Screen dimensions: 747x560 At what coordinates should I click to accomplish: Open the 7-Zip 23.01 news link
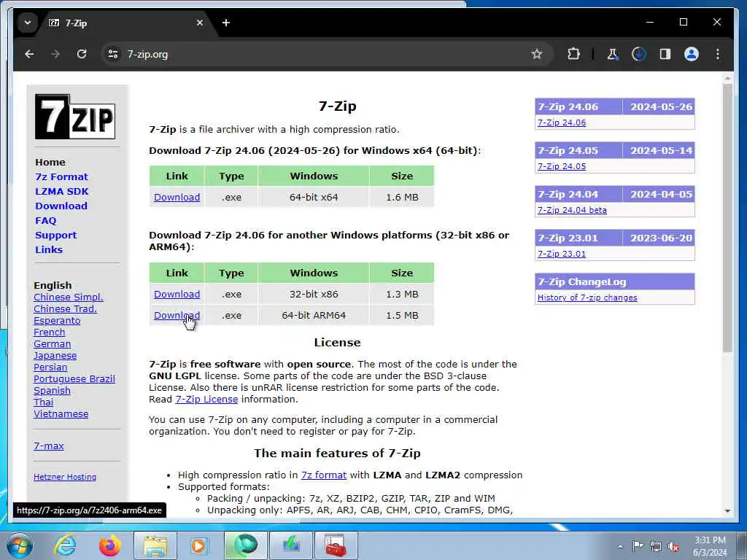click(x=562, y=254)
